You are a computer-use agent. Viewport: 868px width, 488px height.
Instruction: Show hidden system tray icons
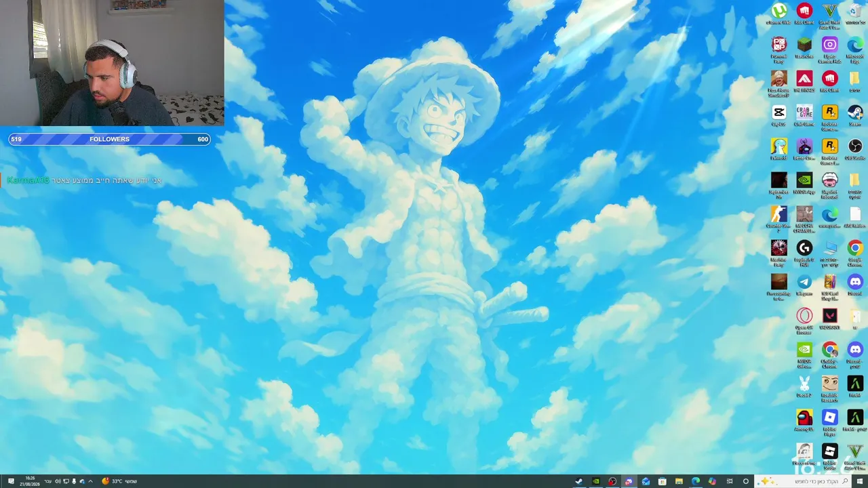(x=91, y=481)
